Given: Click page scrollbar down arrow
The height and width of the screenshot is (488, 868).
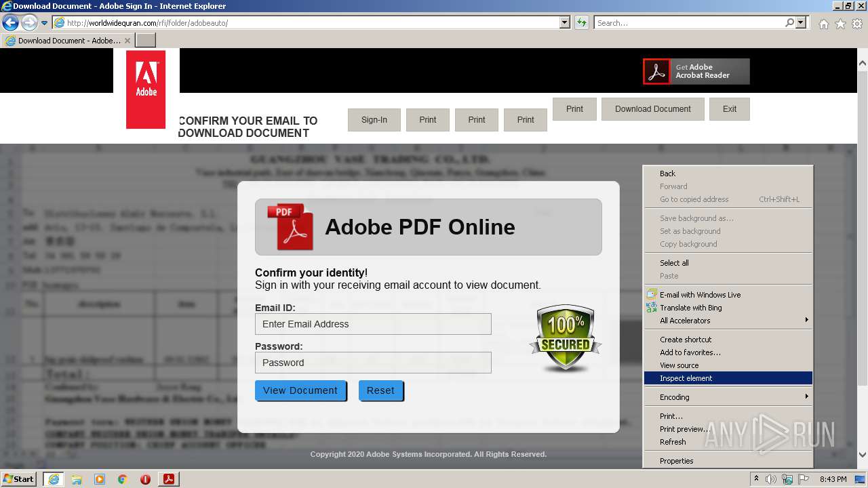Looking at the screenshot, I should click(862, 455).
